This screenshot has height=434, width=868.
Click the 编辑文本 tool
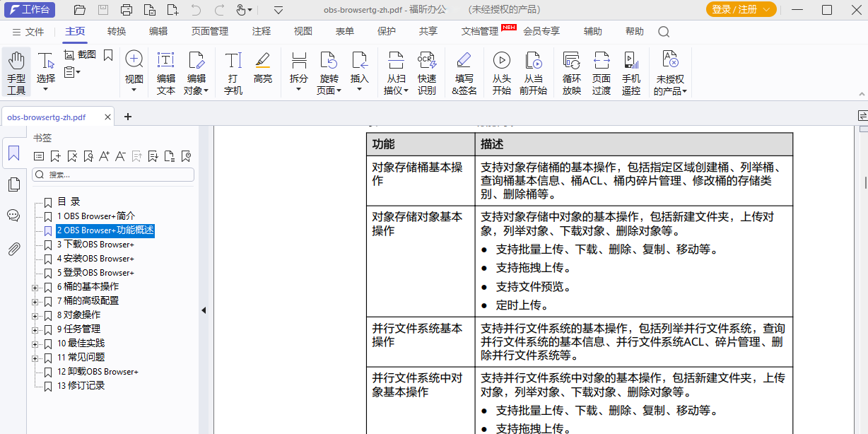tap(166, 73)
